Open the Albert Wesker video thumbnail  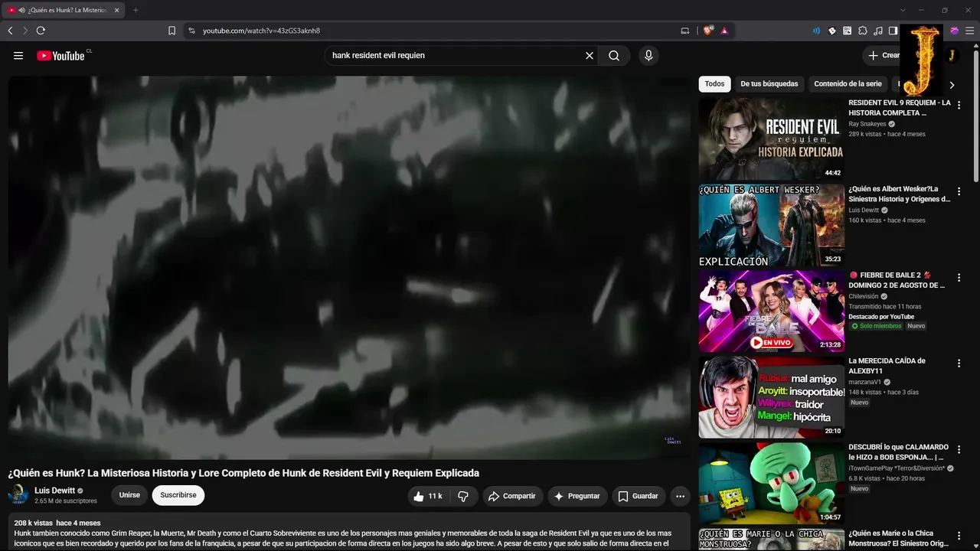pyautogui.click(x=772, y=225)
